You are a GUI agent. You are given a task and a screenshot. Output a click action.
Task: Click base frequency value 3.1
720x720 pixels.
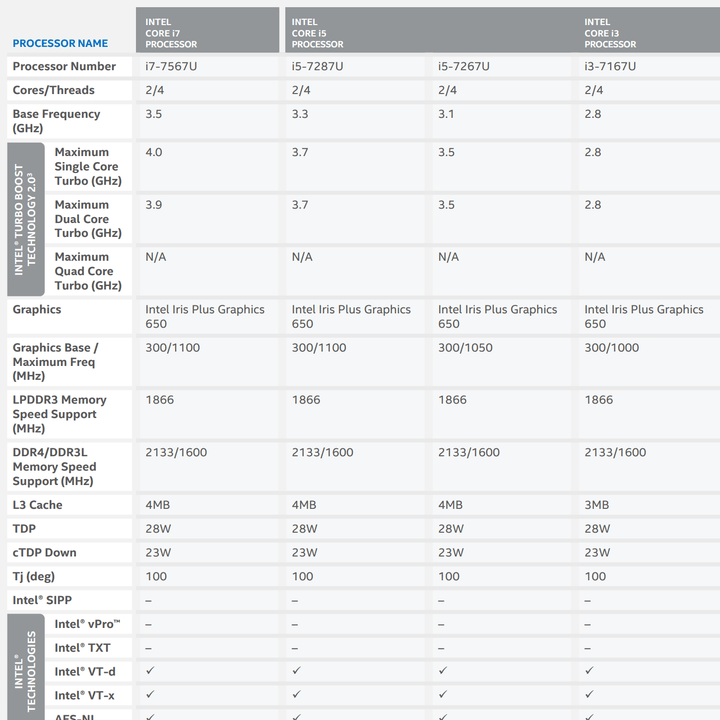(446, 114)
